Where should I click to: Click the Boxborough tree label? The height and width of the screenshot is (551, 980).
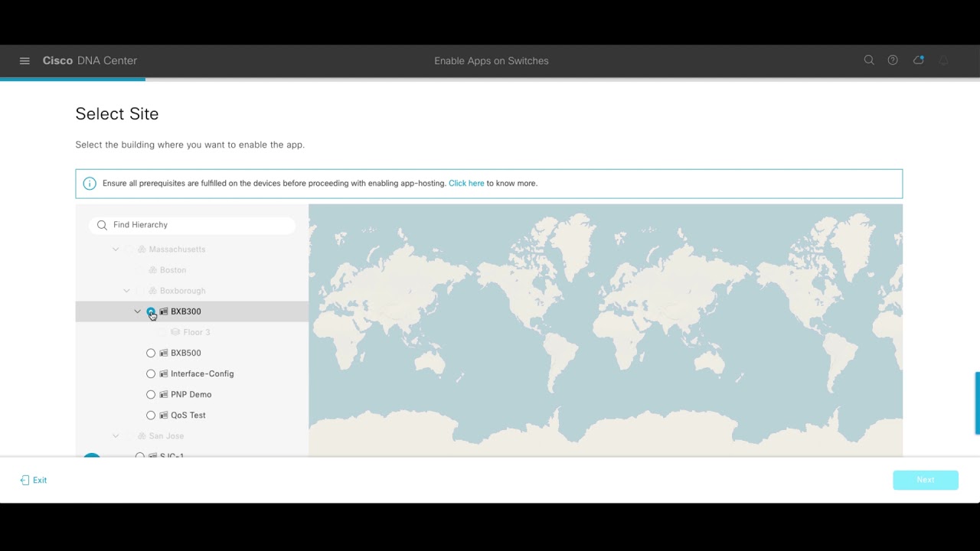coord(183,291)
